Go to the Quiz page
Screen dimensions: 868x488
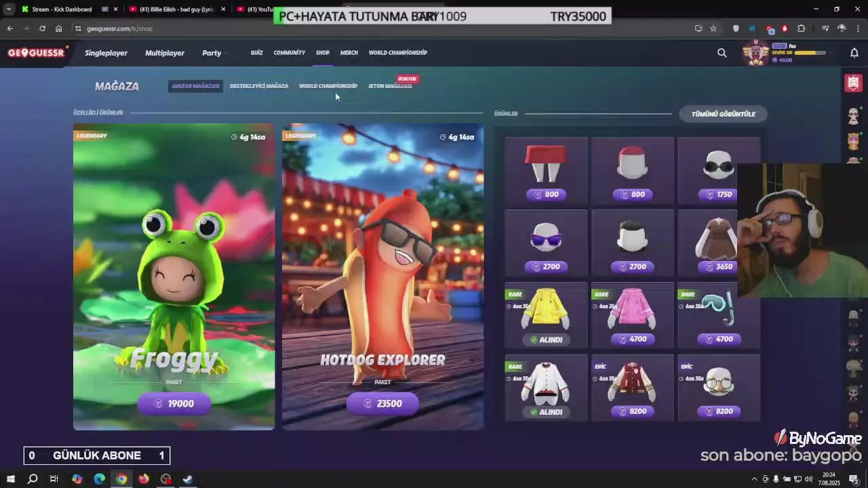tap(256, 53)
